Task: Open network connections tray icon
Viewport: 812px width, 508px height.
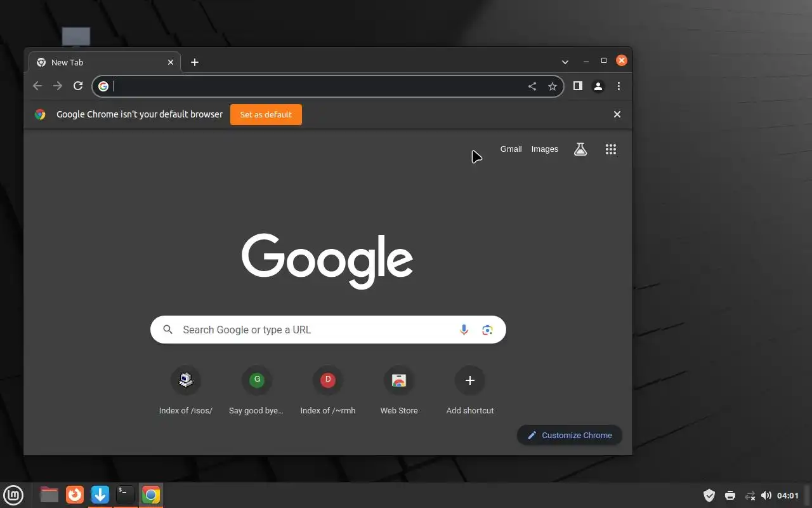Action: 750,495
